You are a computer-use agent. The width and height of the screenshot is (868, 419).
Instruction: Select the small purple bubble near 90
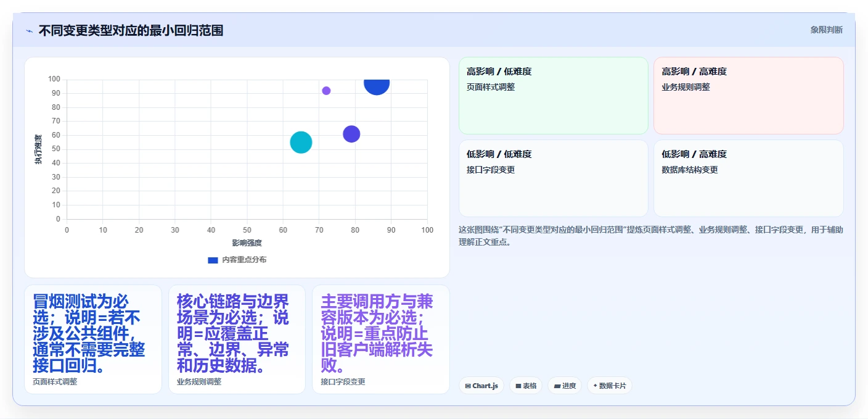tap(326, 91)
